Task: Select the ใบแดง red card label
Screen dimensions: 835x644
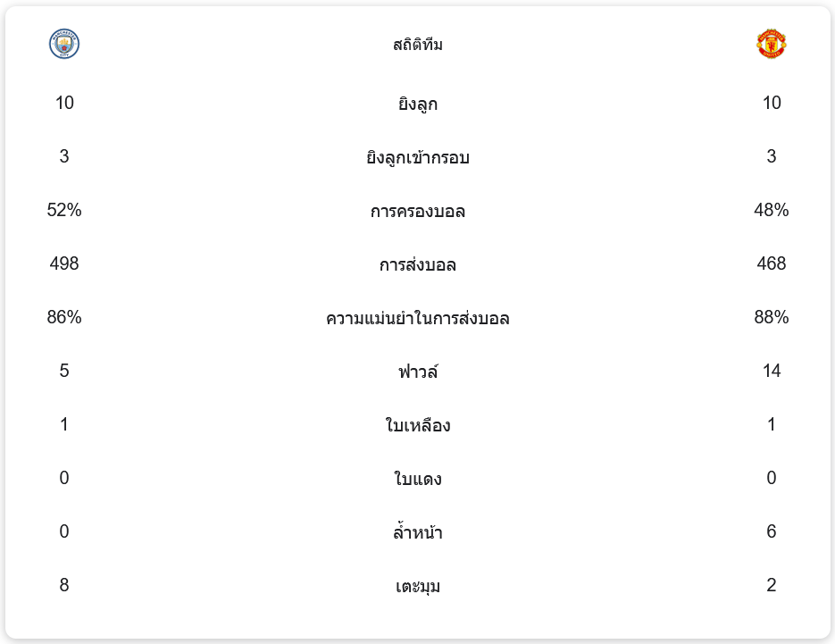Action: pyautogui.click(x=418, y=480)
